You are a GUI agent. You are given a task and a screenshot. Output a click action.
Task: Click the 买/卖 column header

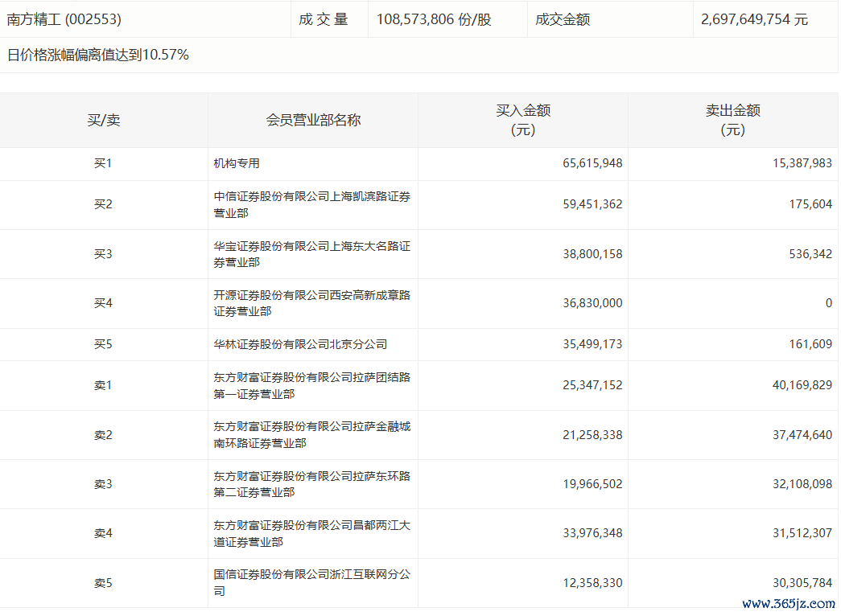[104, 121]
